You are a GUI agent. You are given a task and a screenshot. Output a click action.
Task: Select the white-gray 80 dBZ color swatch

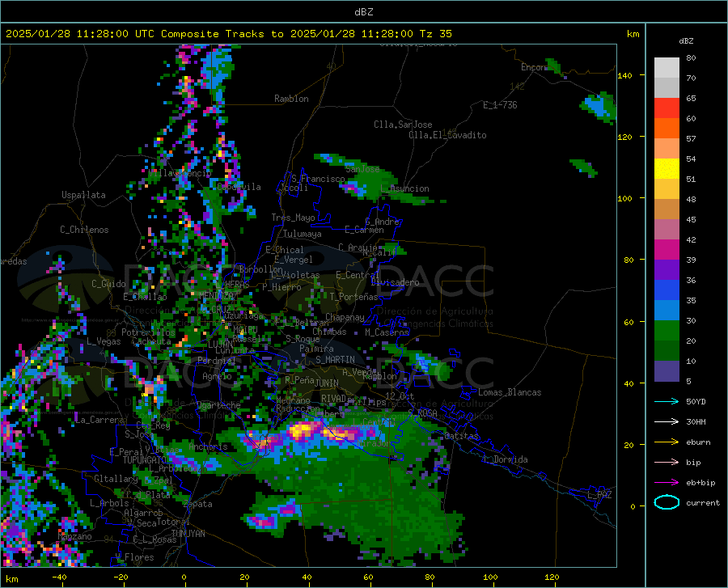(x=667, y=67)
